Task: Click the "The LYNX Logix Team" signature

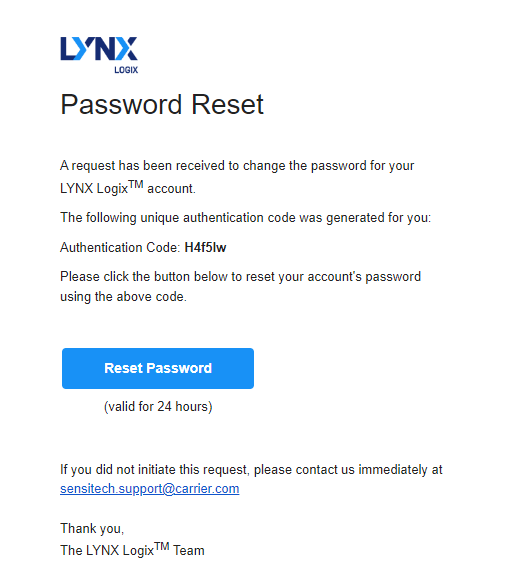Action: 132,550
